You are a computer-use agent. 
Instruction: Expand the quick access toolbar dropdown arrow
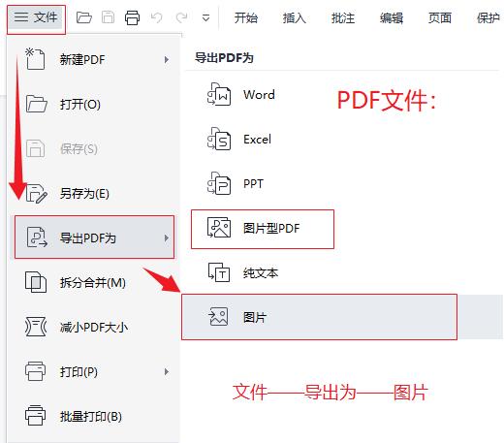pyautogui.click(x=205, y=17)
